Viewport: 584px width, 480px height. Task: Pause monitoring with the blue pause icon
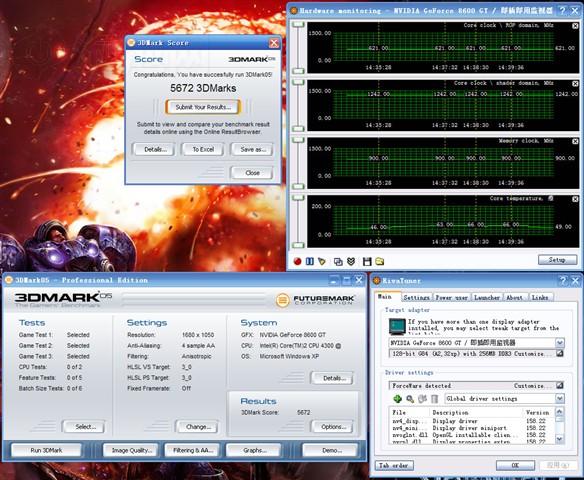point(310,261)
